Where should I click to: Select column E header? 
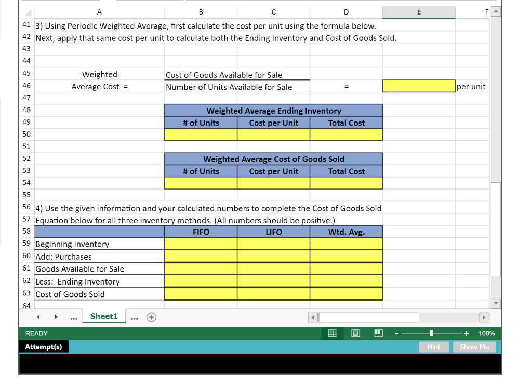pyautogui.click(x=419, y=11)
